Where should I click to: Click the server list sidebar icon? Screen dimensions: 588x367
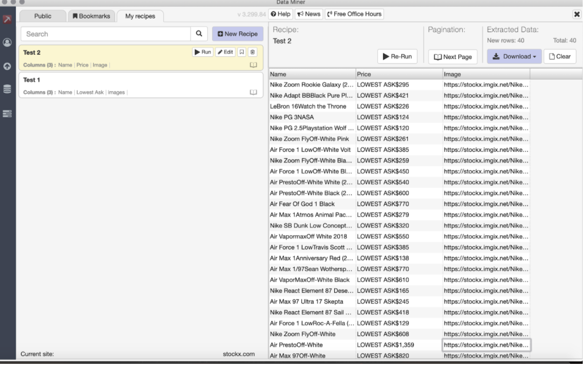pyautogui.click(x=7, y=113)
